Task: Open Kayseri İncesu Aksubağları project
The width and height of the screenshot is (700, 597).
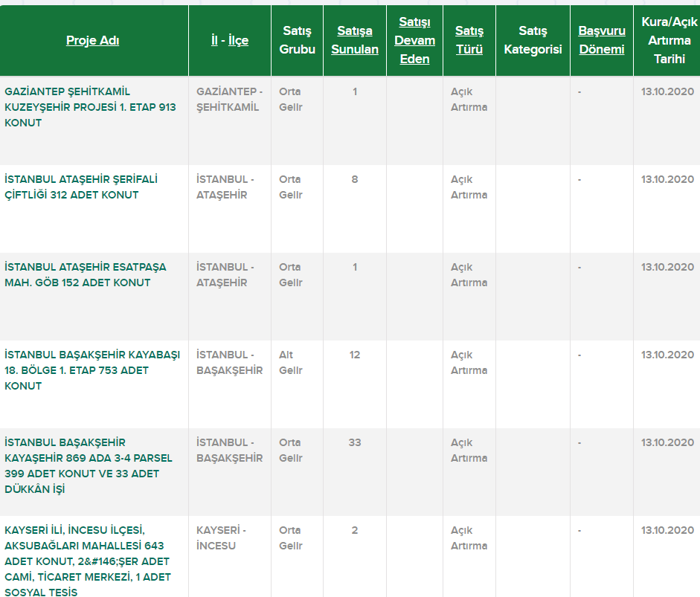Action: click(x=88, y=561)
